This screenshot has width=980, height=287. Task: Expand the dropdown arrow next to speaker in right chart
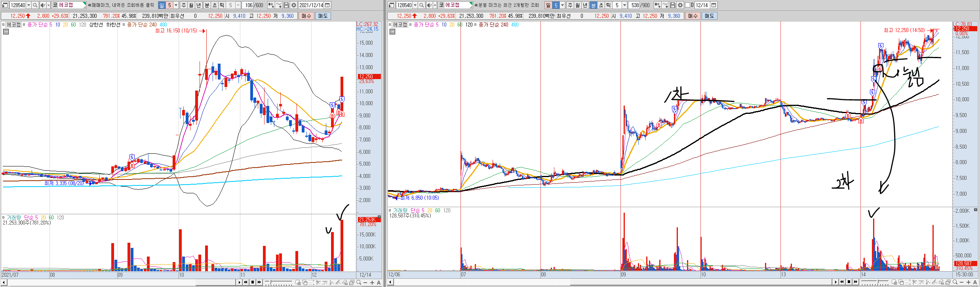tap(435, 5)
